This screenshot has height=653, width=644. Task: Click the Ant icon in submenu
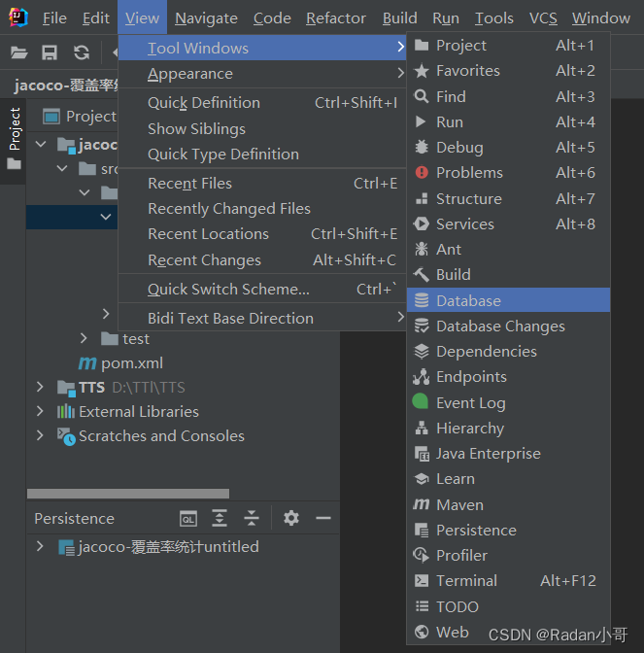(422, 249)
